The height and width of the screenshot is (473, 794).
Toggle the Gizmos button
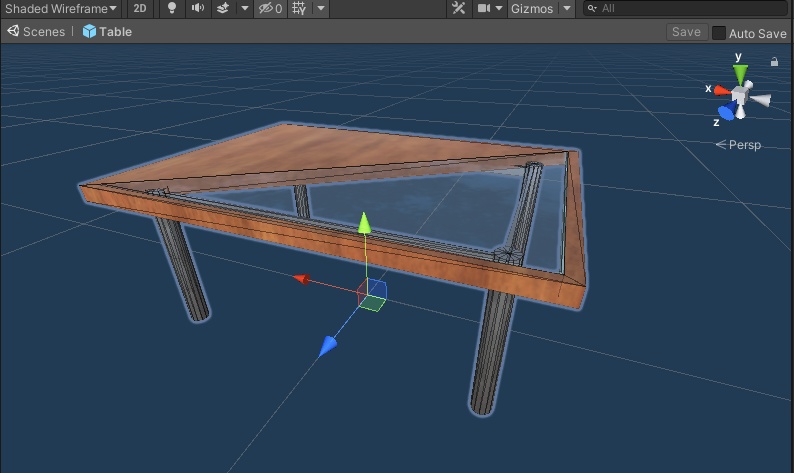coord(532,9)
